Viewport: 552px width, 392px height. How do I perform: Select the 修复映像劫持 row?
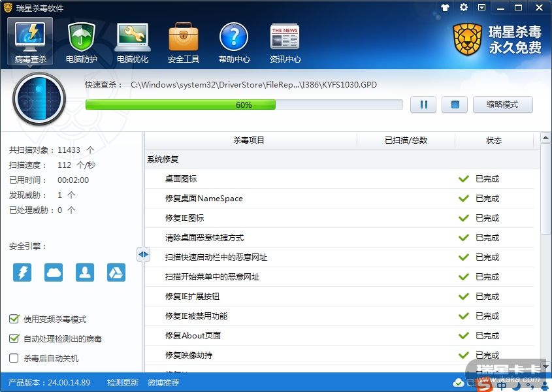pyautogui.click(x=340, y=355)
